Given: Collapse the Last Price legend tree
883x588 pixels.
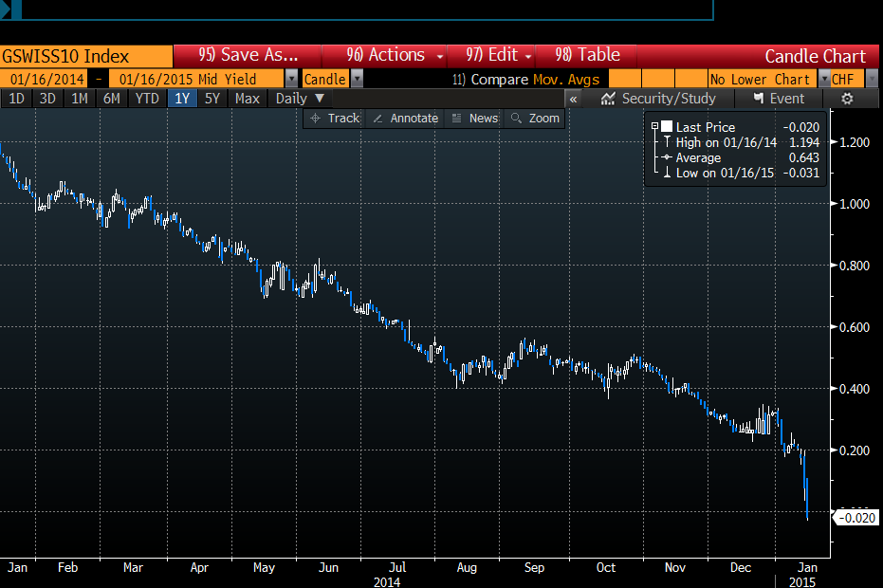Looking at the screenshot, I should pyautogui.click(x=654, y=126).
